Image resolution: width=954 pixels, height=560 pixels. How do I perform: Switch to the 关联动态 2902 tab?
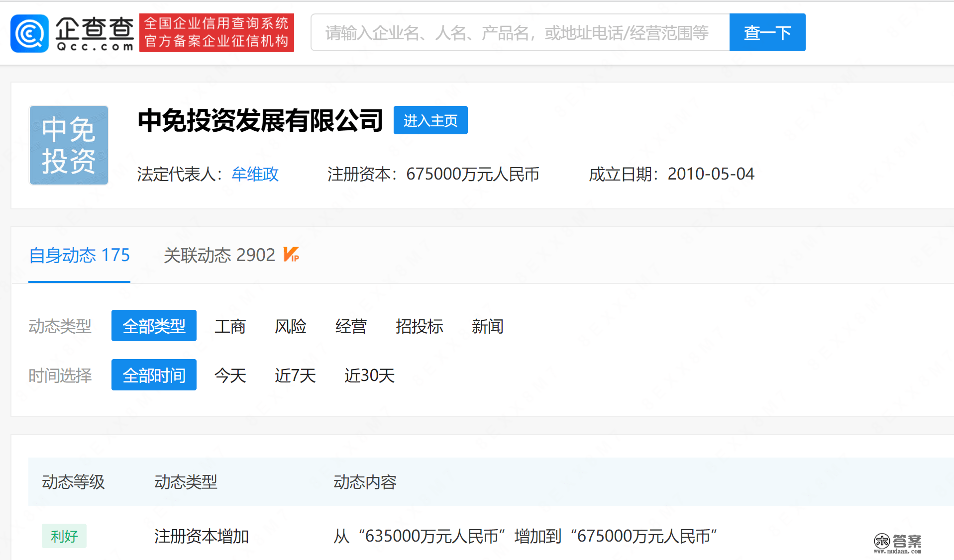pos(219,255)
